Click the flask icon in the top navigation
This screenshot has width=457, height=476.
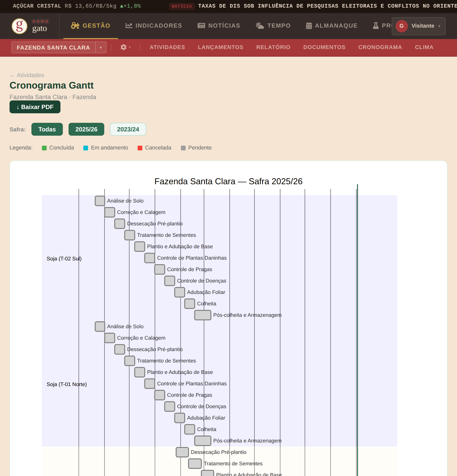(376, 25)
